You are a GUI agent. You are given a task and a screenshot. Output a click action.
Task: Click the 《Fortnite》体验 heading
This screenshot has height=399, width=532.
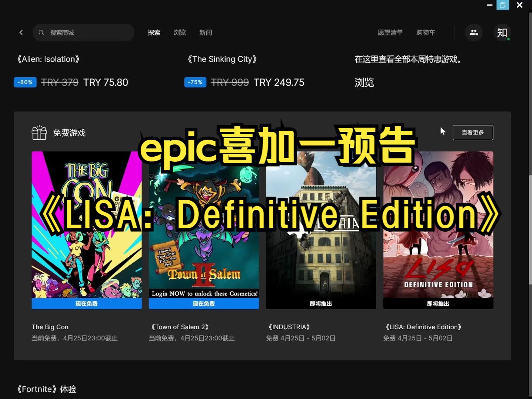(46, 389)
